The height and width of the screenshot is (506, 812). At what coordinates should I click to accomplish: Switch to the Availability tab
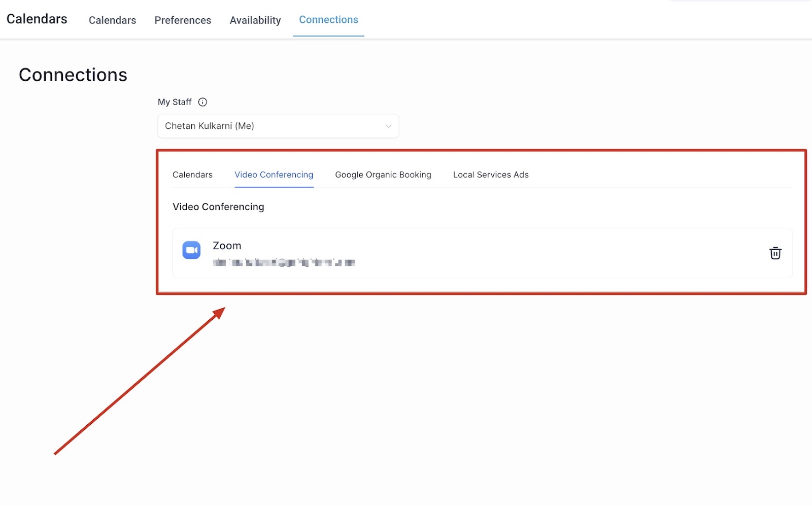tap(255, 20)
